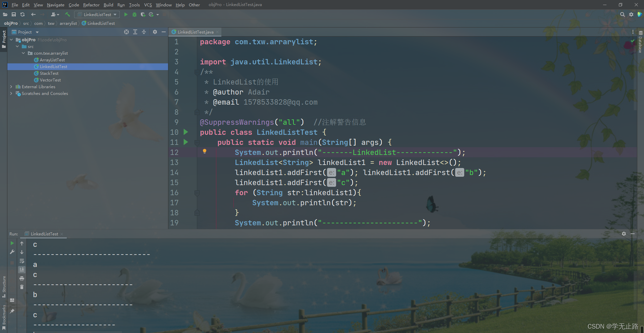Image resolution: width=644 pixels, height=333 pixels.
Task: Open the Project view mode dropdown
Action: 37,32
